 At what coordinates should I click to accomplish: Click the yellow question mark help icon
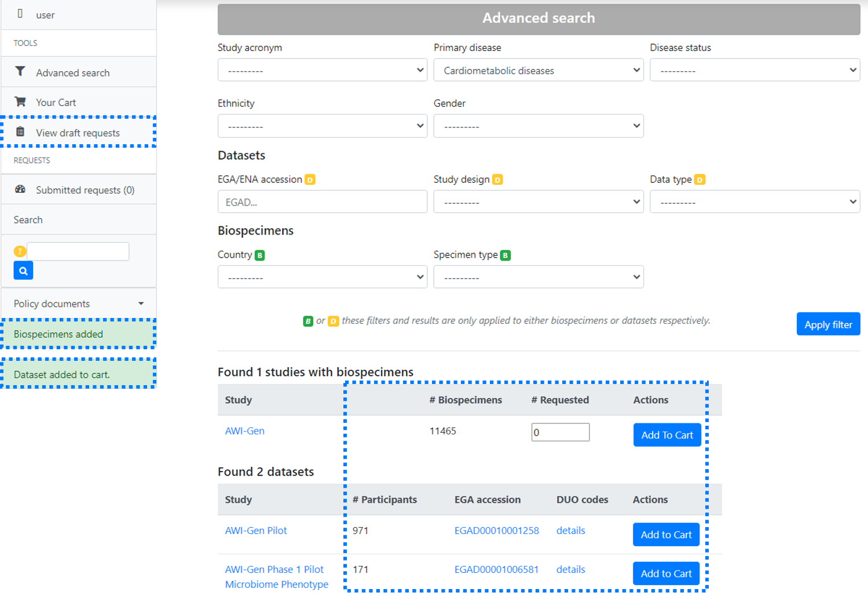point(20,251)
